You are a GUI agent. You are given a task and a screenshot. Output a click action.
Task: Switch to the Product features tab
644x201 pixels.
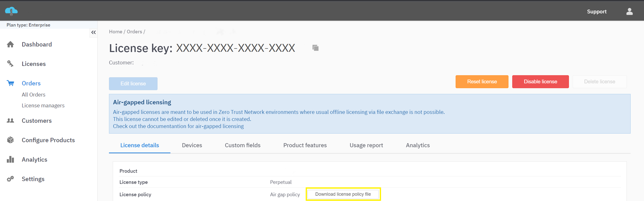point(305,145)
